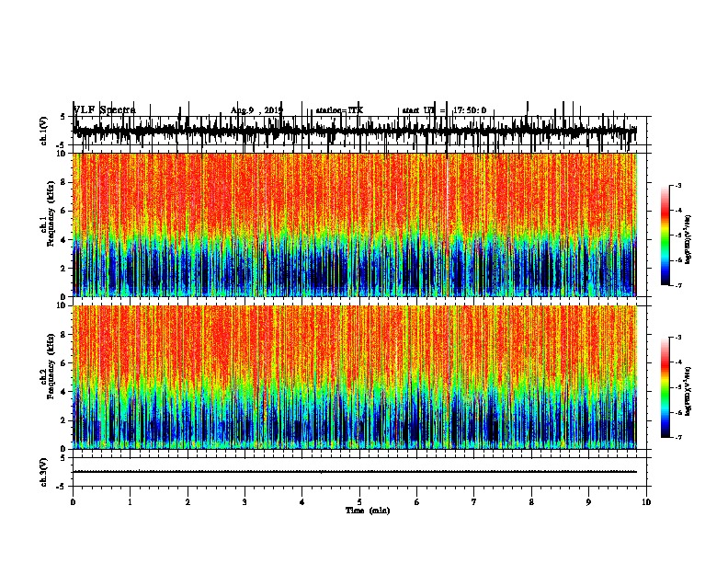The width and height of the screenshot is (728, 563).
Task: Click the ch.1 spectrogram color scale bar
Action: click(x=665, y=236)
